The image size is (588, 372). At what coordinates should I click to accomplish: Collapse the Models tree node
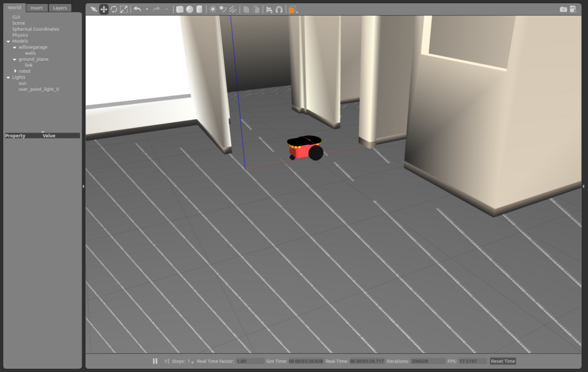8,41
